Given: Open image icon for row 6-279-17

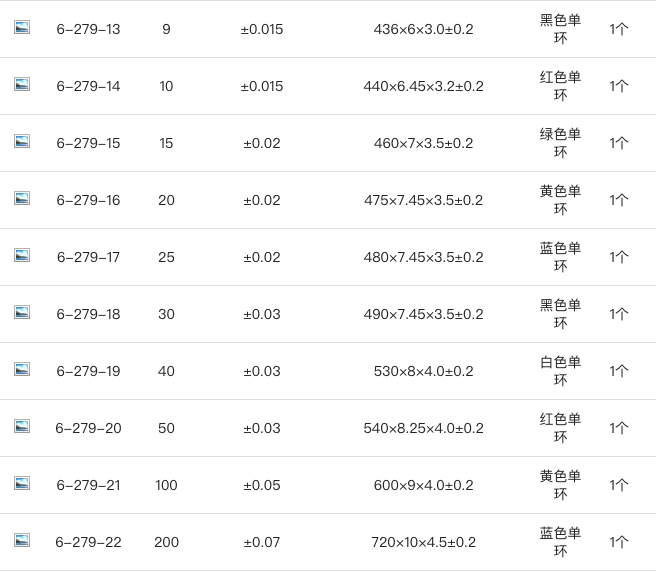Looking at the screenshot, I should 22,255.
